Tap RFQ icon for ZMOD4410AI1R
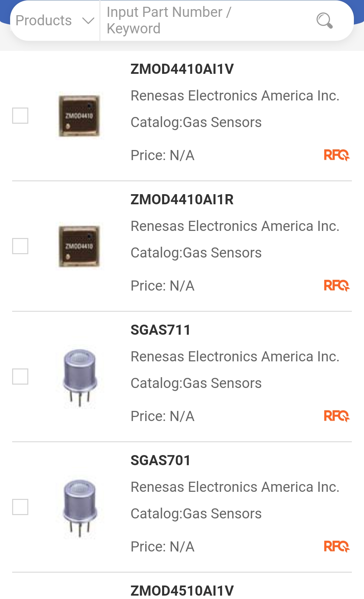Screen dimensions: 364x599 (x=337, y=286)
